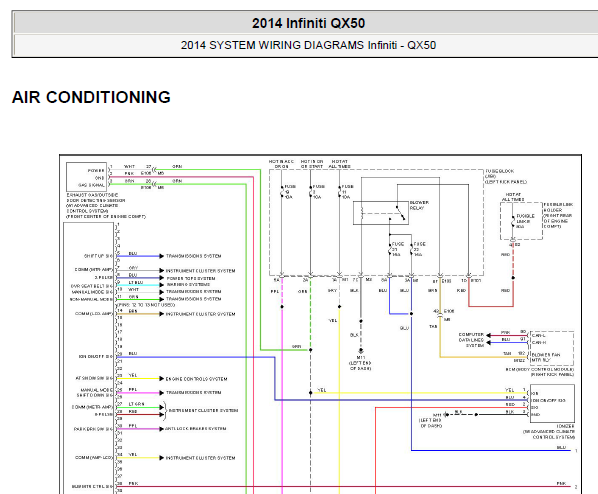598x494 pixels.
Task: Select 'HOT AT ALL TIMES' above fusible link
Action: 513,197
